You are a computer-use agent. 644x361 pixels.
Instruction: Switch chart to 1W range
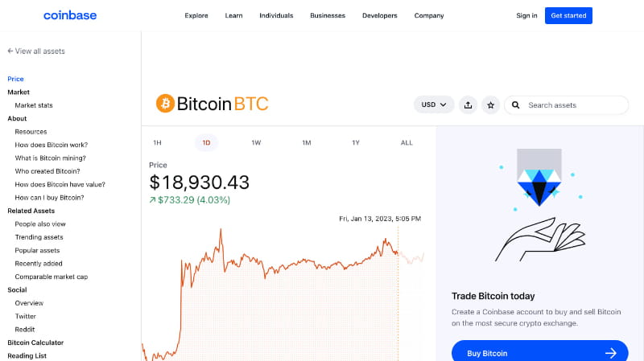coord(256,142)
